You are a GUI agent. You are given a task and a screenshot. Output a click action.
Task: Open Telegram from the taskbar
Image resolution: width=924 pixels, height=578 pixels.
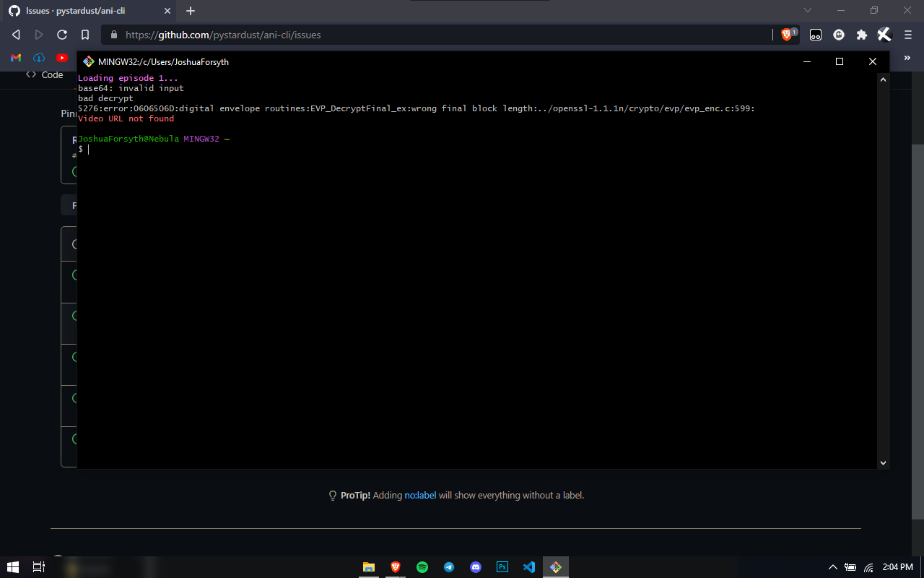tap(449, 567)
